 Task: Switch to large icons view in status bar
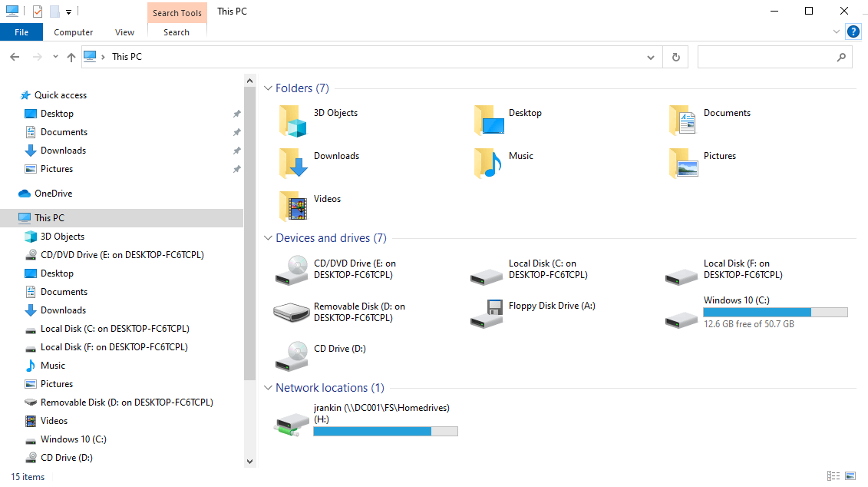(x=850, y=477)
